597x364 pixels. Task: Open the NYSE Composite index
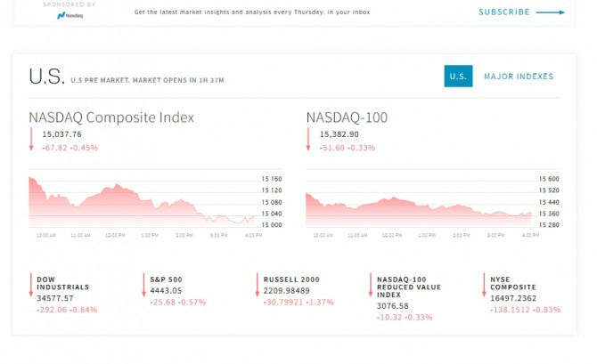pos(516,283)
